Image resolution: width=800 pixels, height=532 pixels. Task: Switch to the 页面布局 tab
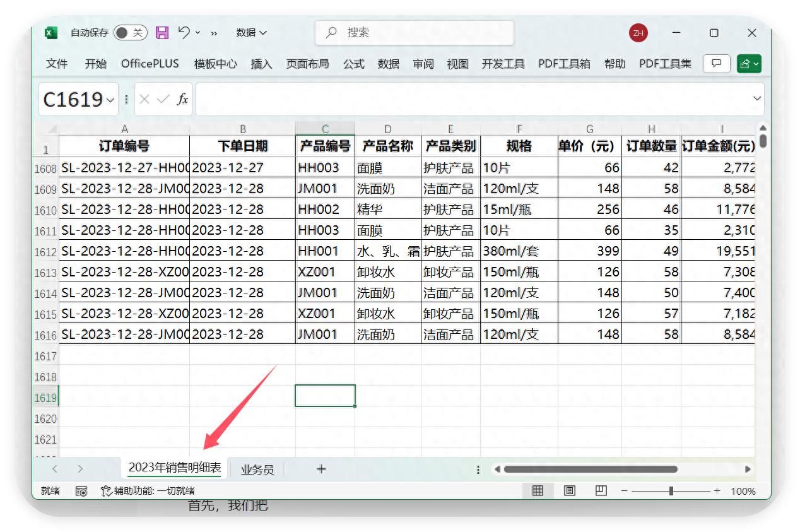pos(307,64)
